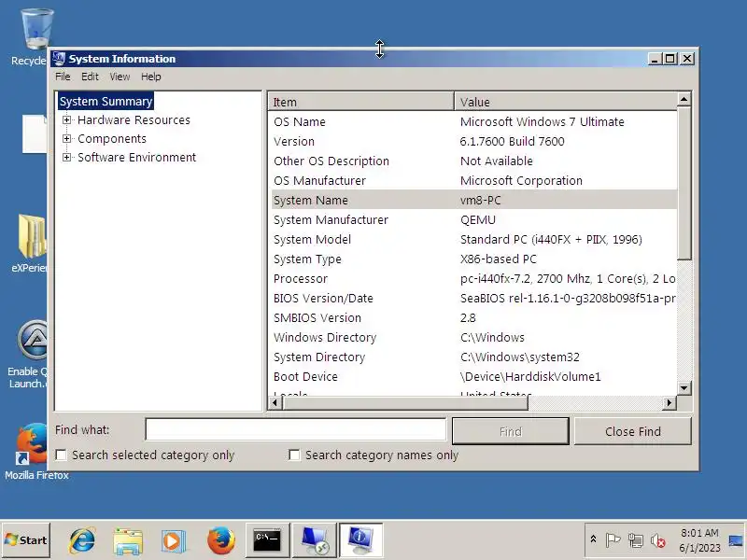
Task: Expand Hardware Resources node
Action: click(x=66, y=120)
